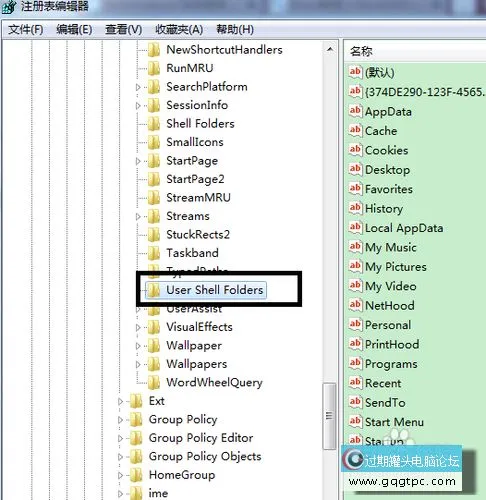Select the HomeGroup tree key

(182, 475)
